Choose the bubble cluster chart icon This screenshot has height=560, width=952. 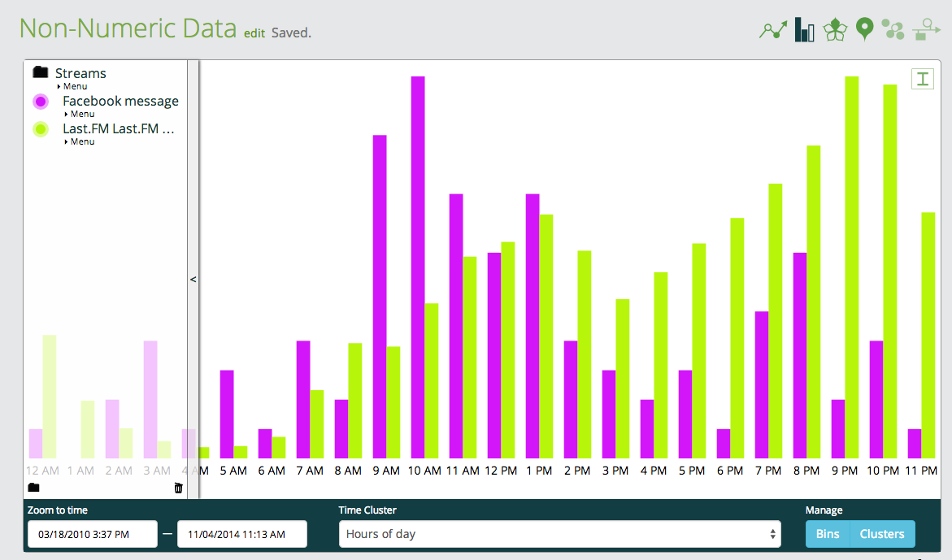[893, 30]
